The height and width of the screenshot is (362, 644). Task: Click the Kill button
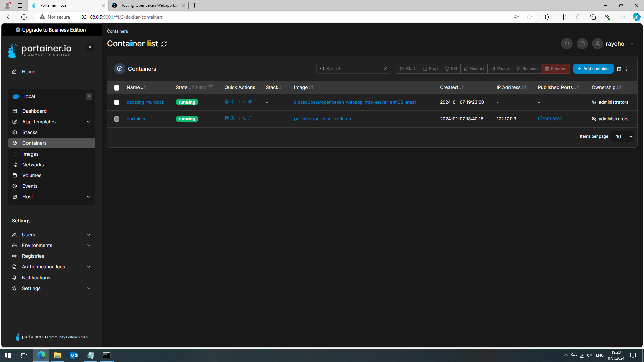[x=451, y=69]
